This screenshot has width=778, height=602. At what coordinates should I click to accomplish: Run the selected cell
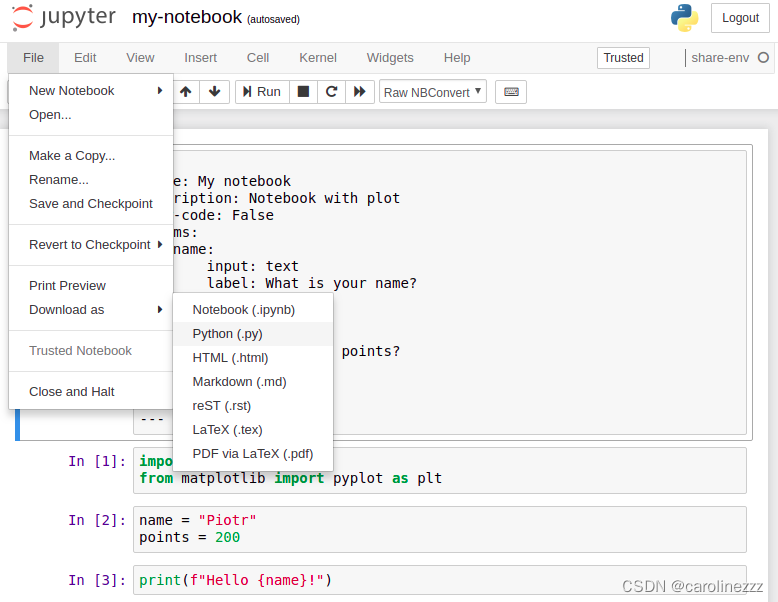coord(262,92)
